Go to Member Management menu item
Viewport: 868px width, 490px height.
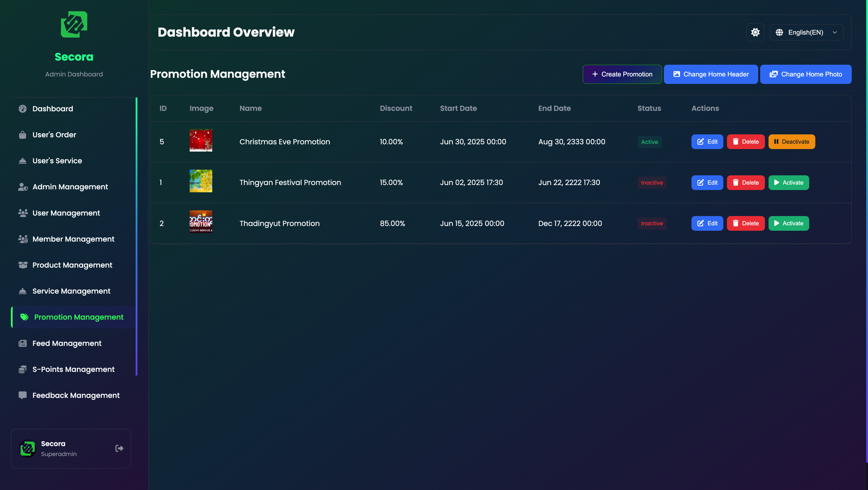[x=73, y=239]
